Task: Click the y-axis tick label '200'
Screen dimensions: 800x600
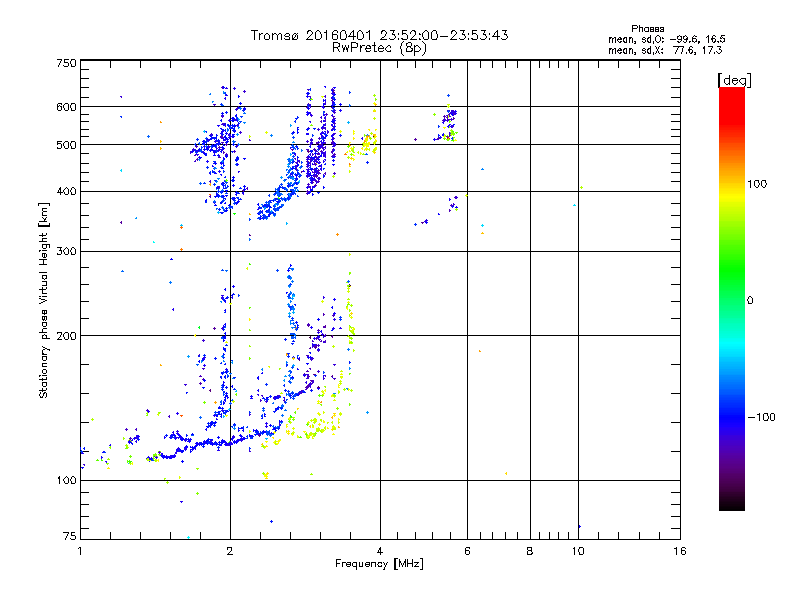Action: (x=66, y=336)
